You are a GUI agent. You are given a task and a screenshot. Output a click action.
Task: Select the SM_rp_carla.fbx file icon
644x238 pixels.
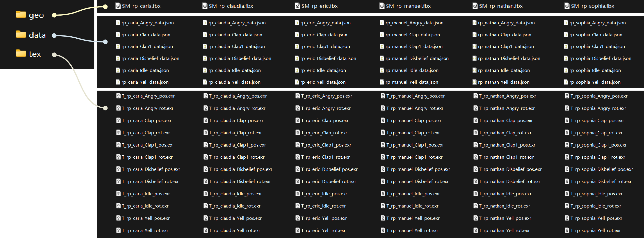pyautogui.click(x=118, y=6)
